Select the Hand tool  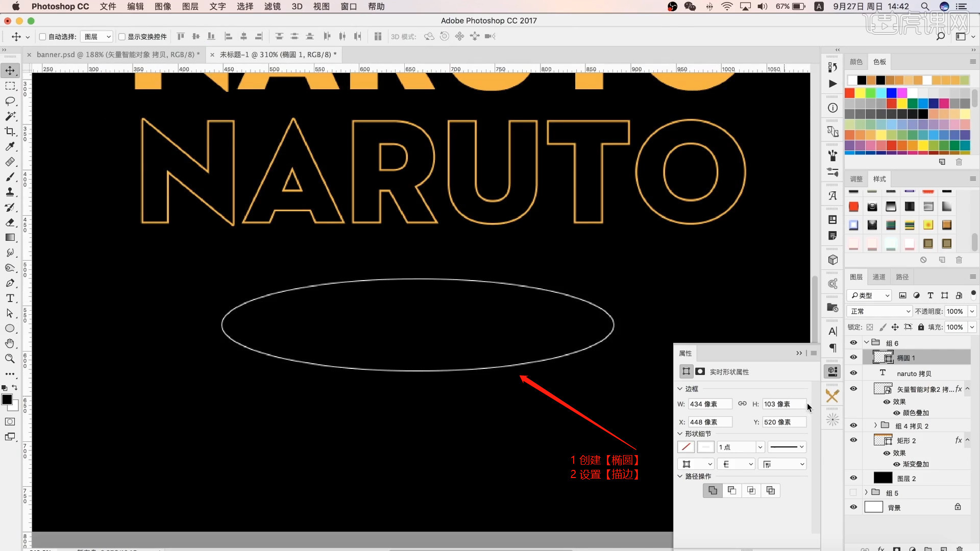(x=10, y=343)
